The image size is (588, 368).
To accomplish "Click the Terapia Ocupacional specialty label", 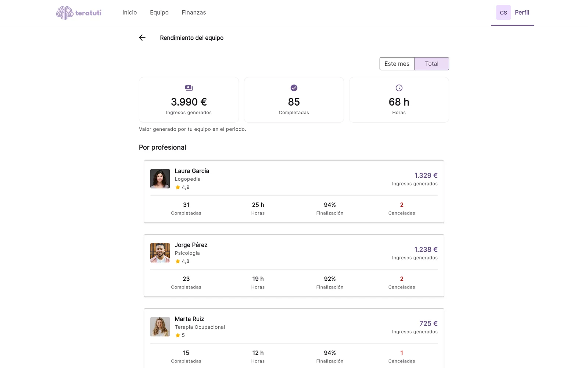I will tap(200, 327).
